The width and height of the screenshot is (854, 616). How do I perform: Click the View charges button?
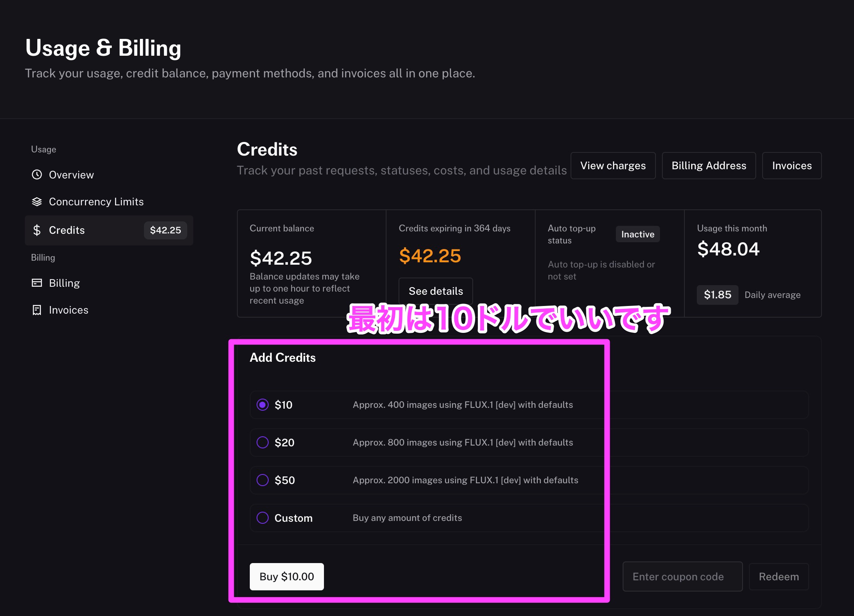613,166
